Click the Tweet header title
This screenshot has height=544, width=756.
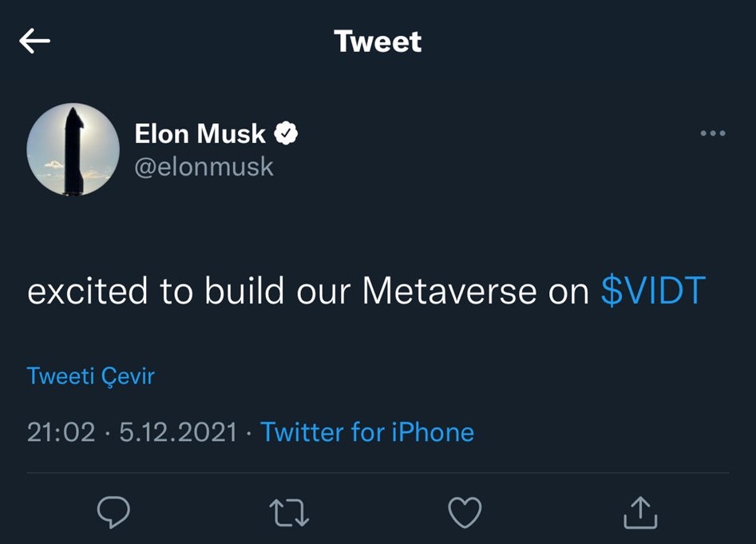point(378,41)
